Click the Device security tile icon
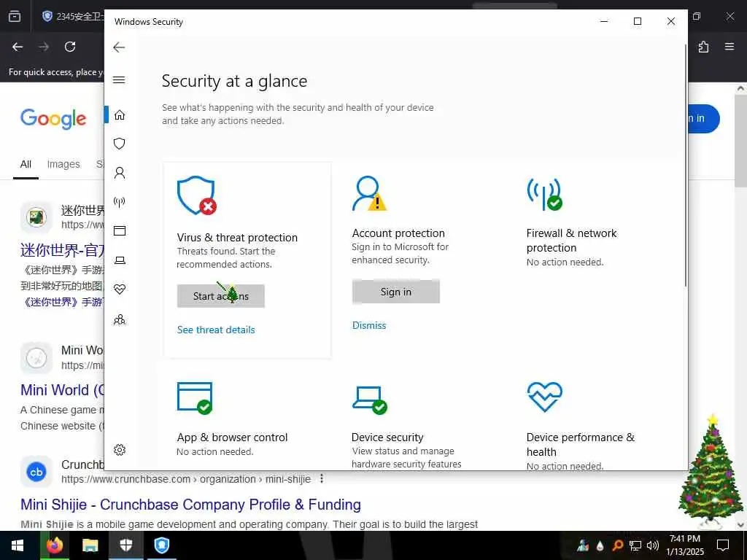Image resolution: width=747 pixels, height=560 pixels. (x=370, y=400)
